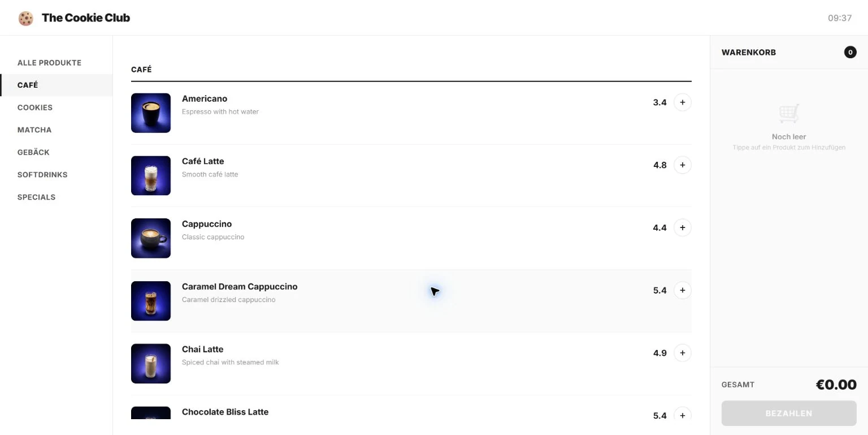Click the cart item count badge
The height and width of the screenshot is (435, 868).
pyautogui.click(x=850, y=53)
